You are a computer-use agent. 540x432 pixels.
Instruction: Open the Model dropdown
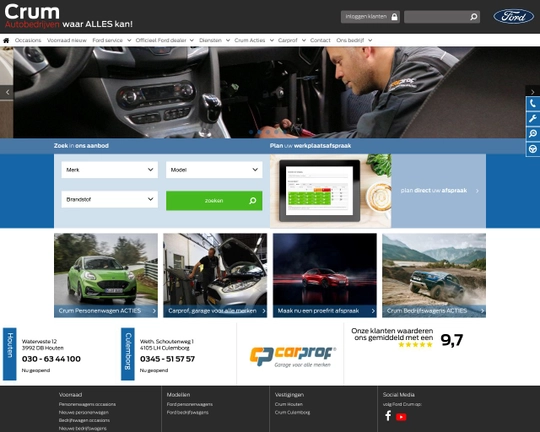click(214, 170)
